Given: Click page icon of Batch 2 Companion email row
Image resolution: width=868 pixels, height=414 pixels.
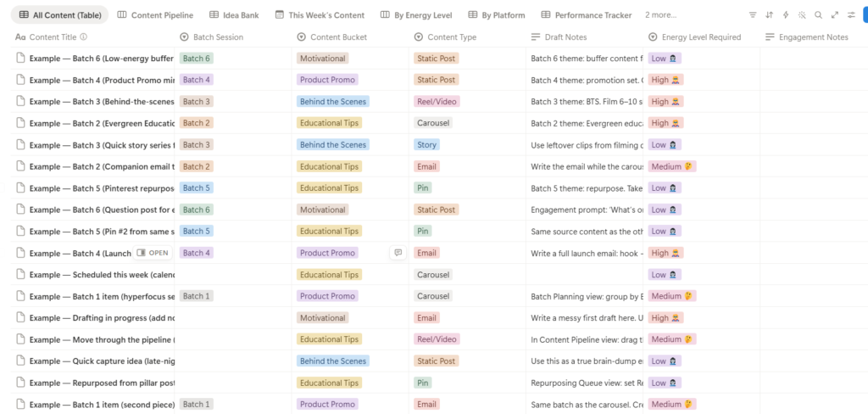Looking at the screenshot, I should (20, 166).
